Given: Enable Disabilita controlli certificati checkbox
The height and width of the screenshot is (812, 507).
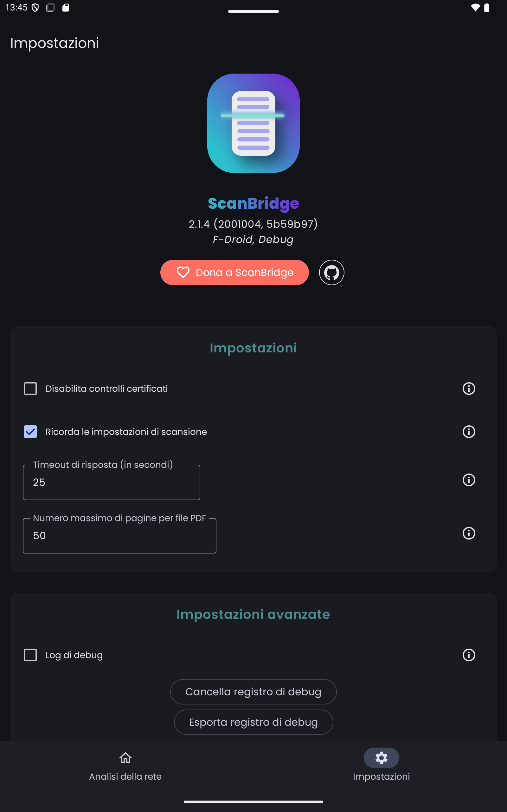Looking at the screenshot, I should 30,389.
